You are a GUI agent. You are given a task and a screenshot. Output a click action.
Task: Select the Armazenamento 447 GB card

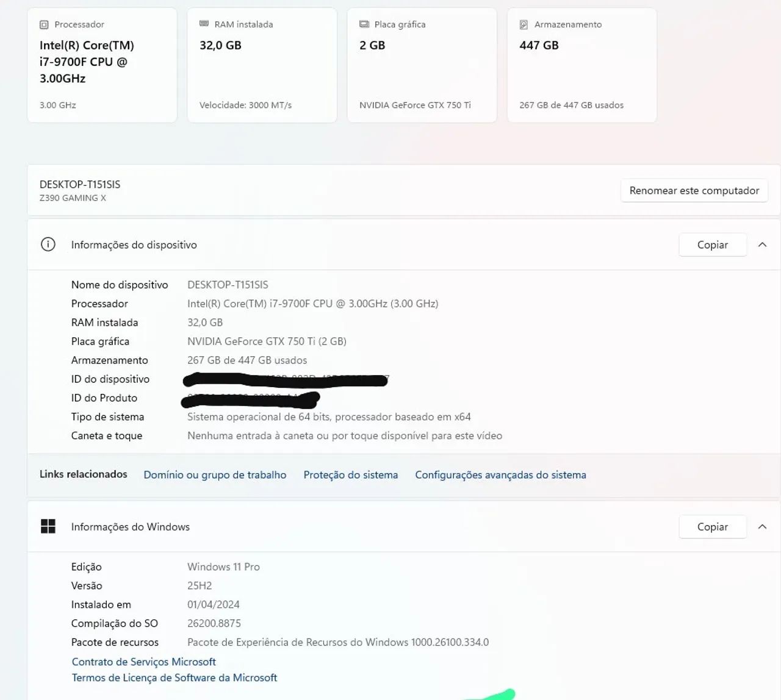[x=581, y=65]
